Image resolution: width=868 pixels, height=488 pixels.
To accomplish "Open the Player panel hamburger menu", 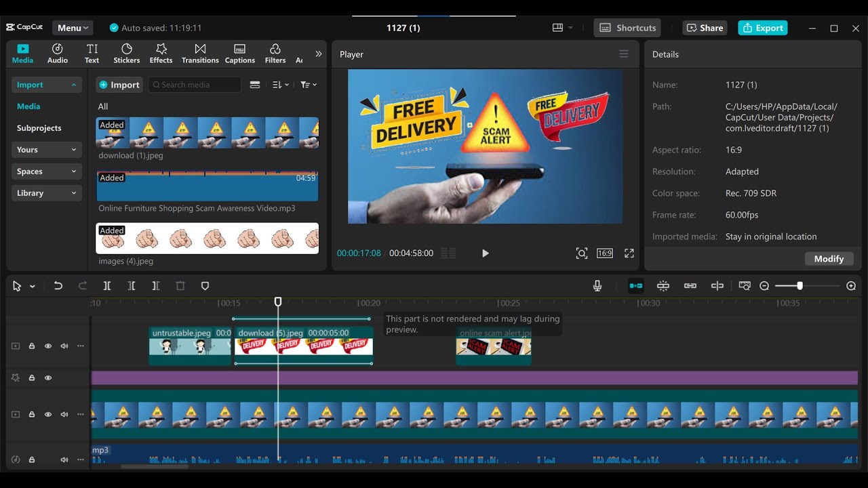I will [x=624, y=54].
